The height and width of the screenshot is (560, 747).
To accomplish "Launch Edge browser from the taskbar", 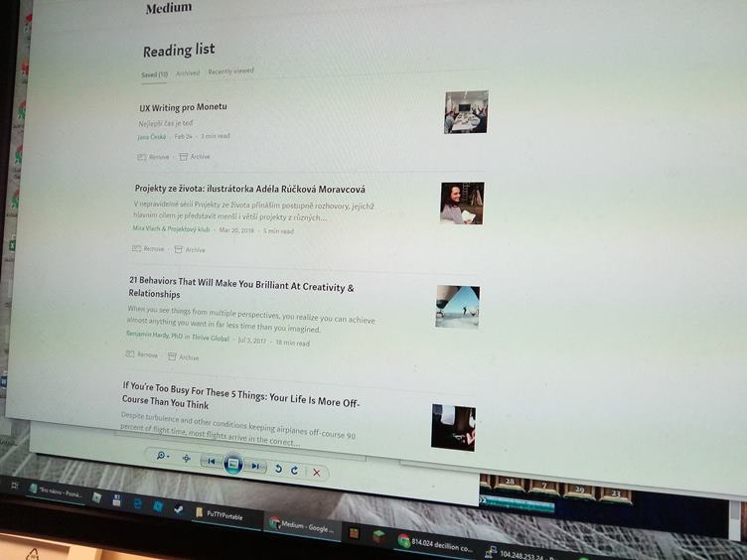I will pyautogui.click(x=138, y=502).
